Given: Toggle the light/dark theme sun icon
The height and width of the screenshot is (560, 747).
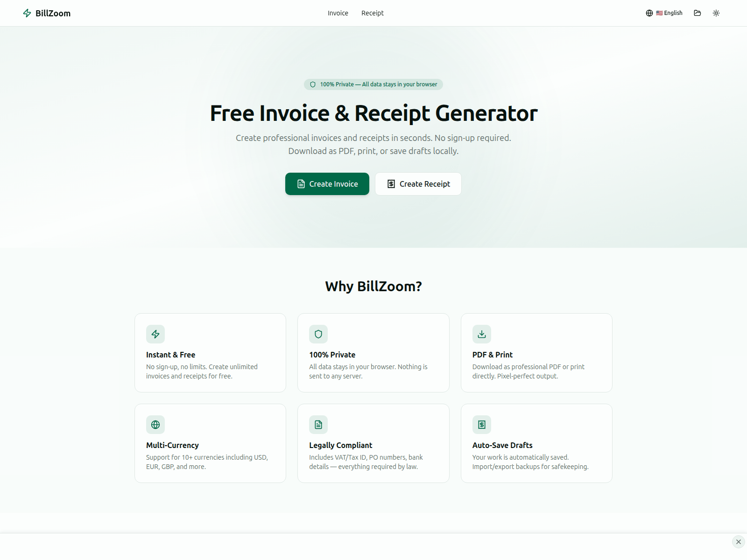Looking at the screenshot, I should click(x=716, y=13).
